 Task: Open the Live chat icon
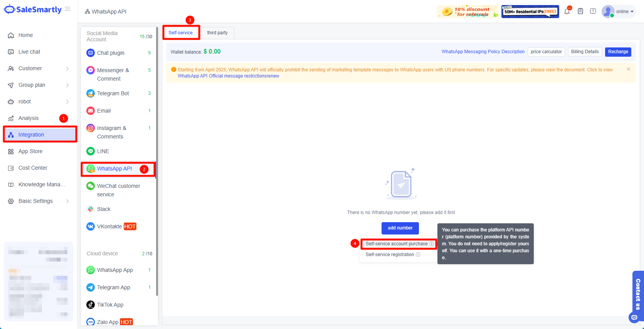click(11, 52)
